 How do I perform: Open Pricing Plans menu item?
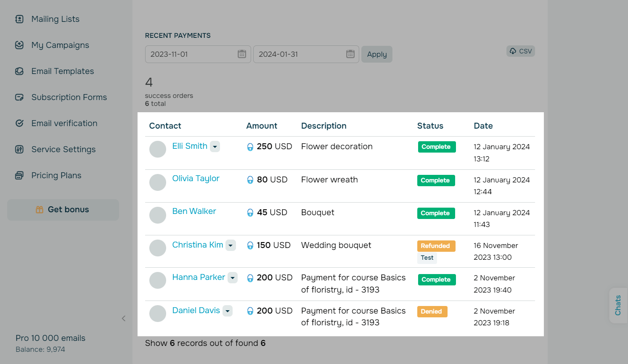(x=56, y=175)
